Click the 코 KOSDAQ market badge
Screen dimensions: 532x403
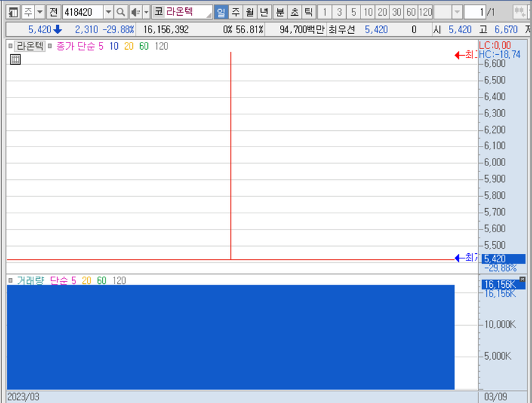(x=158, y=12)
